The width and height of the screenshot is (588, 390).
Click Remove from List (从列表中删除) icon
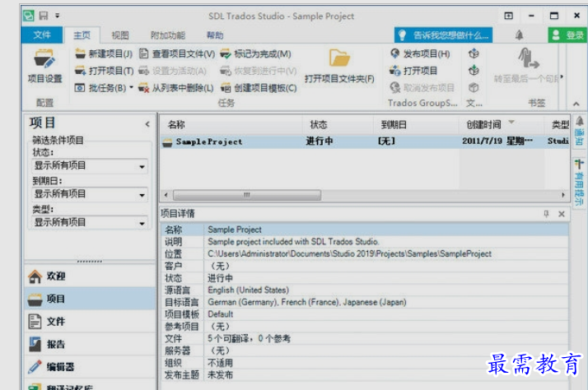point(143,88)
